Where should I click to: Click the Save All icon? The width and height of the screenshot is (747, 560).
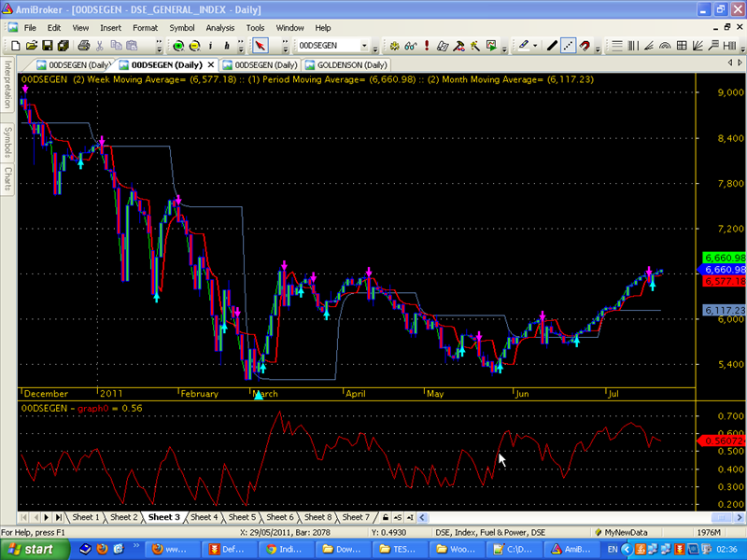63,46
